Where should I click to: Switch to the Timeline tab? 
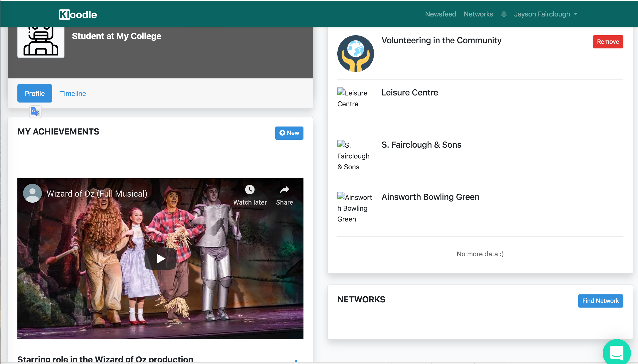click(73, 93)
